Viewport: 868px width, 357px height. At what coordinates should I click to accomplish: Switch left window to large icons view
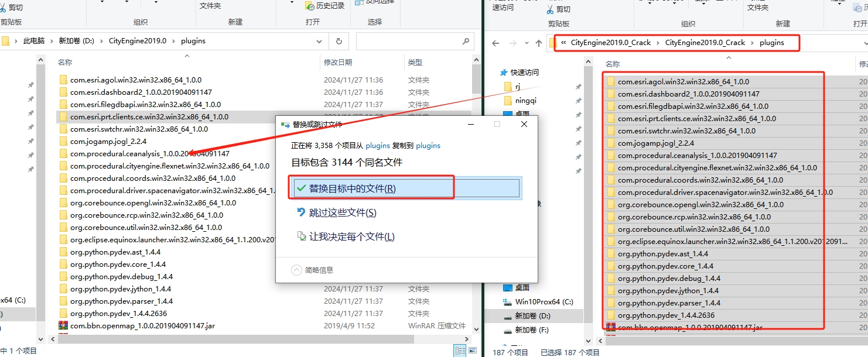tap(472, 351)
